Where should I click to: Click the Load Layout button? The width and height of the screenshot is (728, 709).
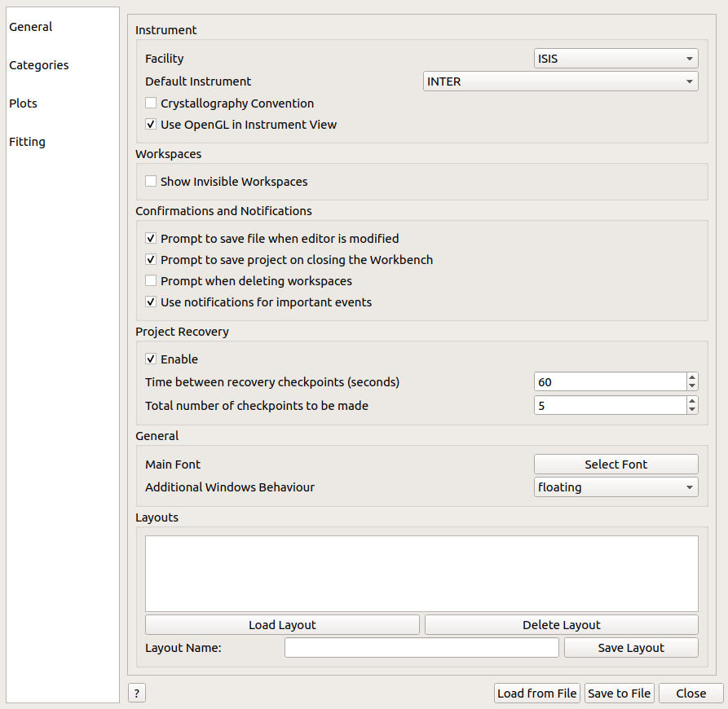pos(282,625)
